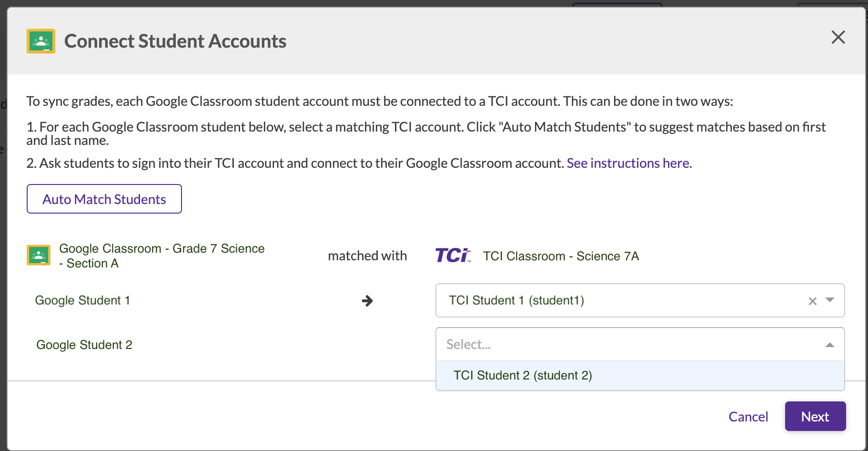Image resolution: width=868 pixels, height=451 pixels.
Task: Click the clear icon inside the matched student field
Action: [x=811, y=300]
